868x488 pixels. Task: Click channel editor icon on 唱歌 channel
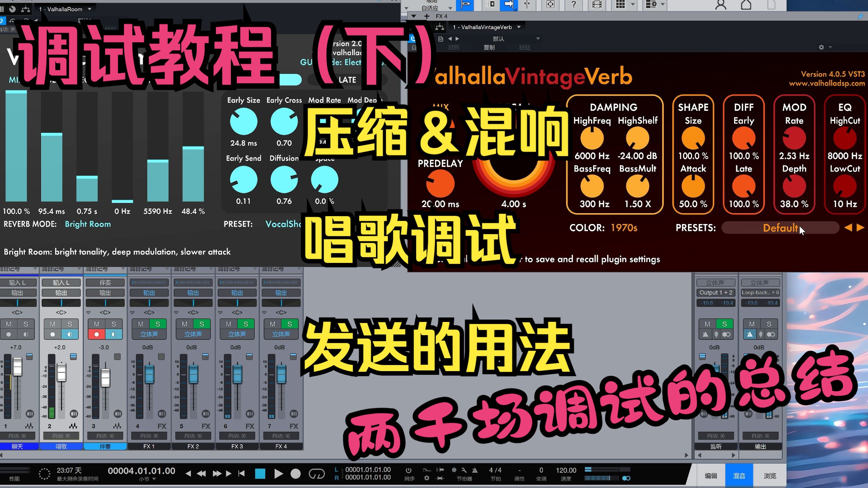(x=74, y=414)
